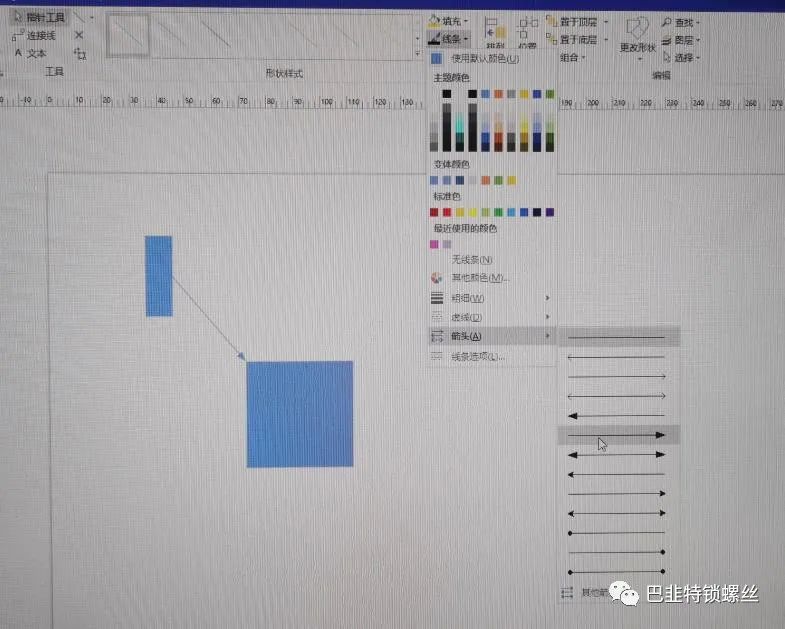
Task: Pick the black theme color swatch
Action: [447, 94]
